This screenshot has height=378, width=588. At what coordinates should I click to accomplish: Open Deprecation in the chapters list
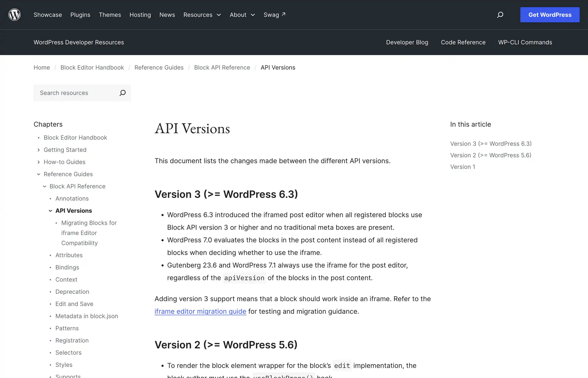point(72,292)
